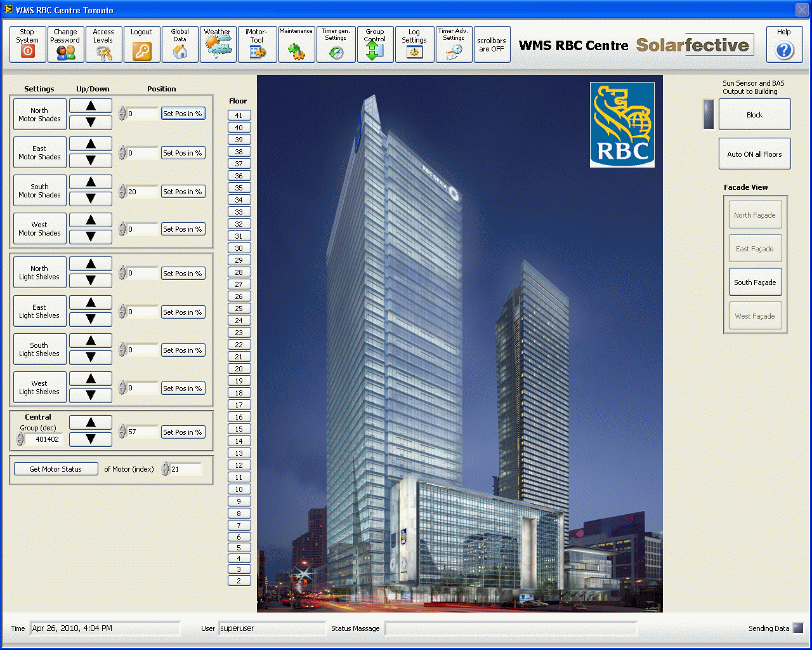Screen dimensions: 812x650
Task: Click Central position stepper showing 57
Action: [x=122, y=432]
